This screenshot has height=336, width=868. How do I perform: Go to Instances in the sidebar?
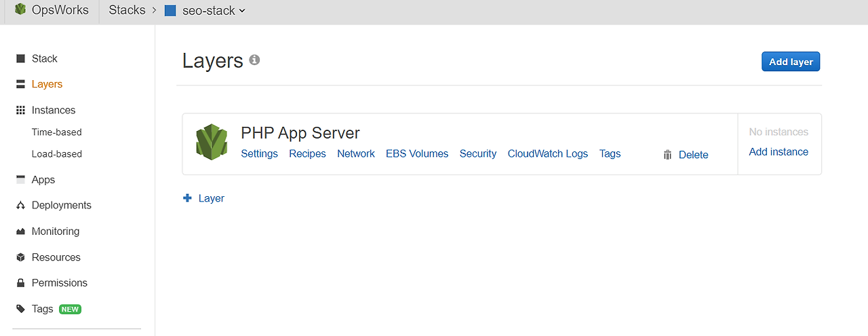[x=54, y=110]
